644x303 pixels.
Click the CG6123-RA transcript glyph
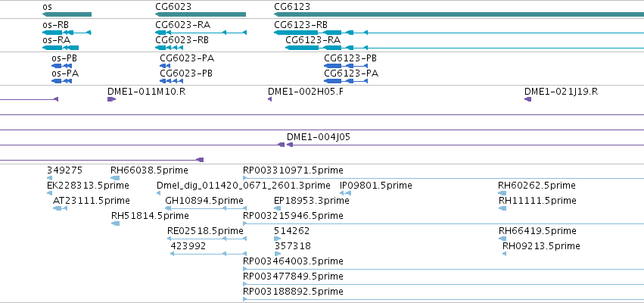pos(465,48)
